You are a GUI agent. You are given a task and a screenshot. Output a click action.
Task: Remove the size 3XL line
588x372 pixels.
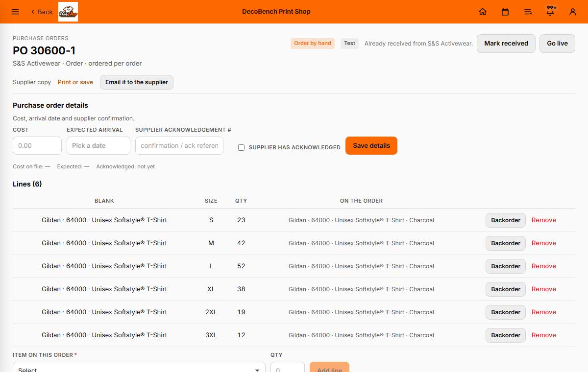pyautogui.click(x=544, y=335)
